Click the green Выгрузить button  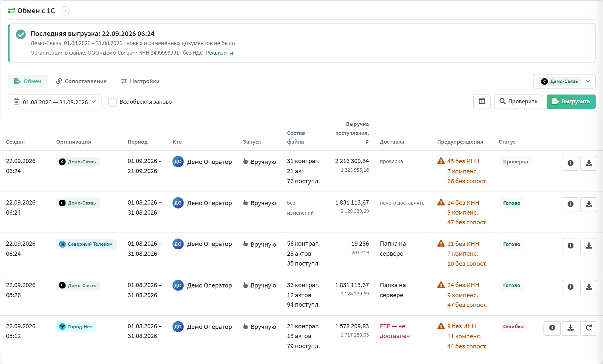click(571, 102)
